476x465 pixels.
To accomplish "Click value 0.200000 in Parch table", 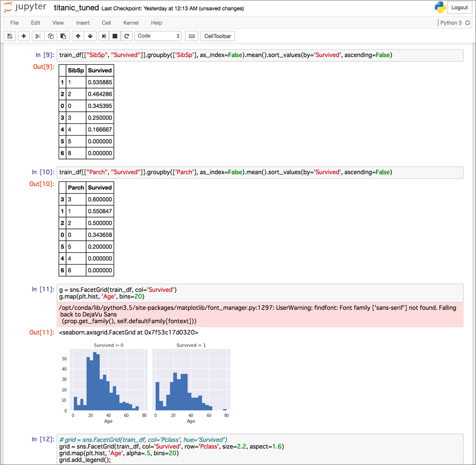I will tap(100, 247).
